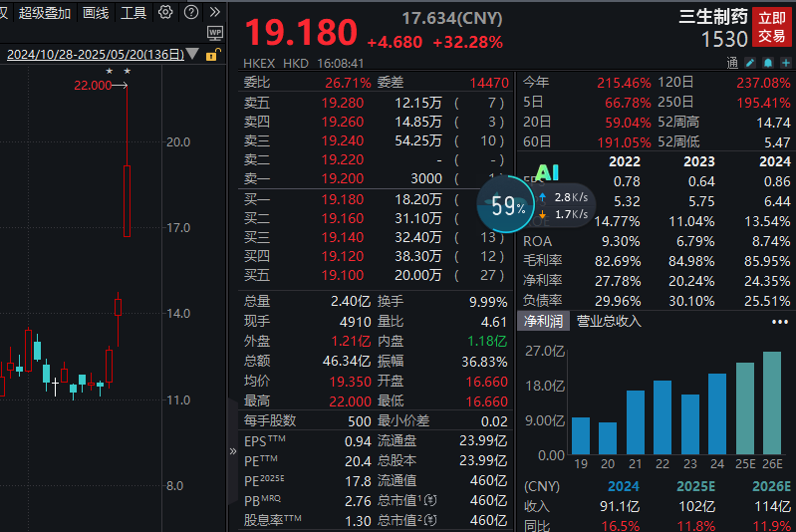This screenshot has width=796, height=532.
Task: Open the 画线 drawing menu
Action: (96, 13)
